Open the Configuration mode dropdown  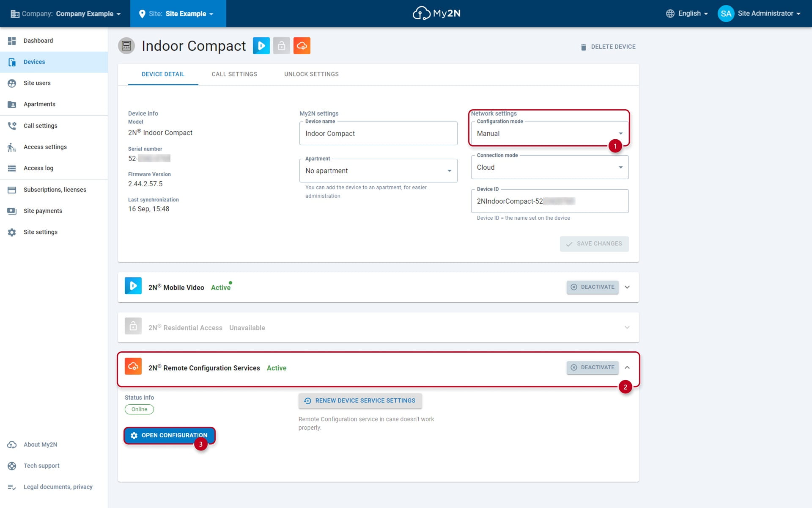[x=550, y=133]
